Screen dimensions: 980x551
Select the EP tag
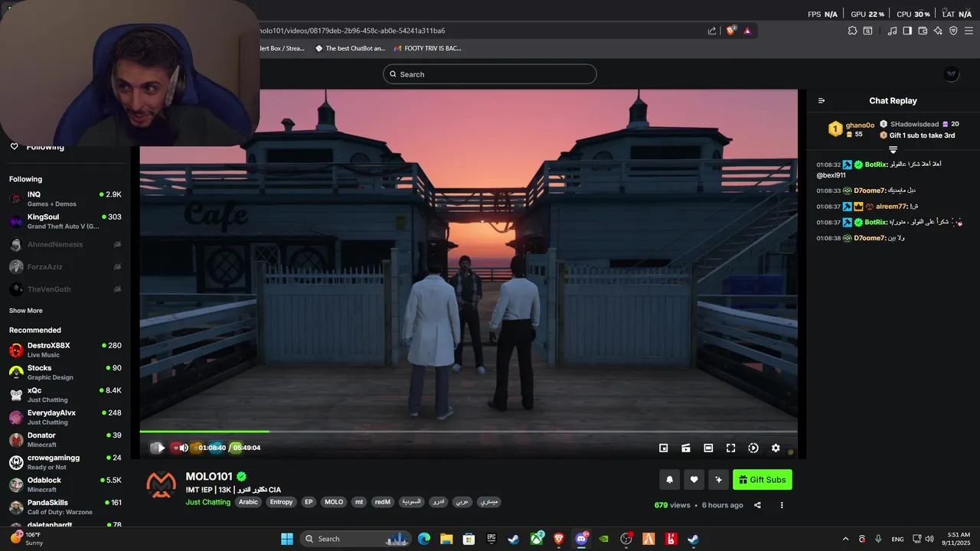coord(309,502)
